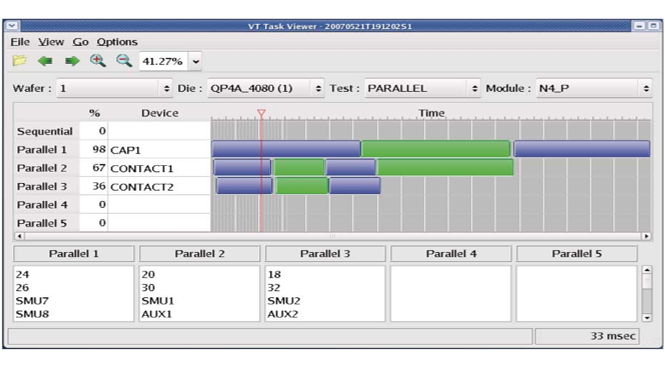665x368 pixels.
Task: Select SMU1 in Parallel 2 list
Action: pyautogui.click(x=158, y=301)
